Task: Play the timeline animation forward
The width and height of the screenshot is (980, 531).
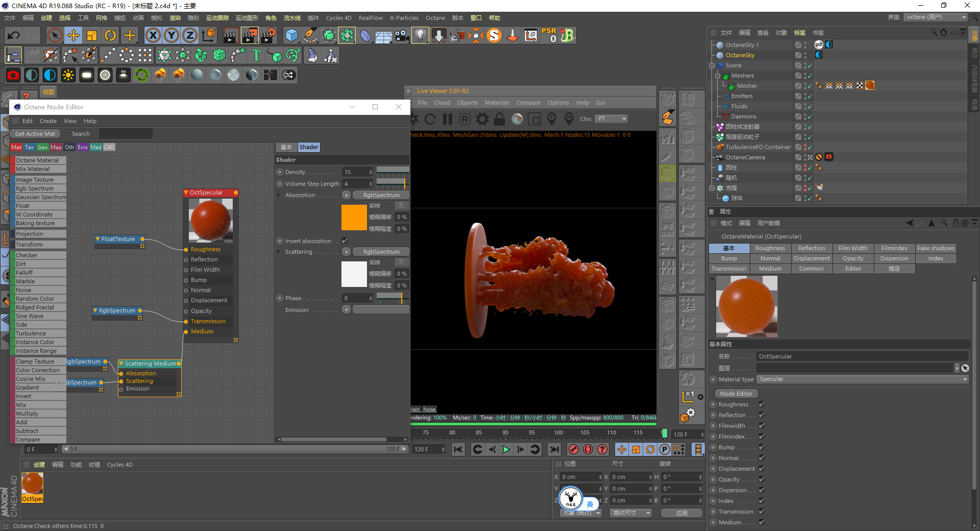Action: click(506, 449)
